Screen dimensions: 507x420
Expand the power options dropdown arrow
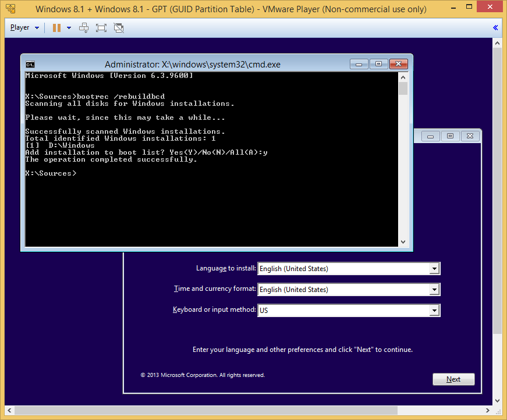click(x=69, y=28)
